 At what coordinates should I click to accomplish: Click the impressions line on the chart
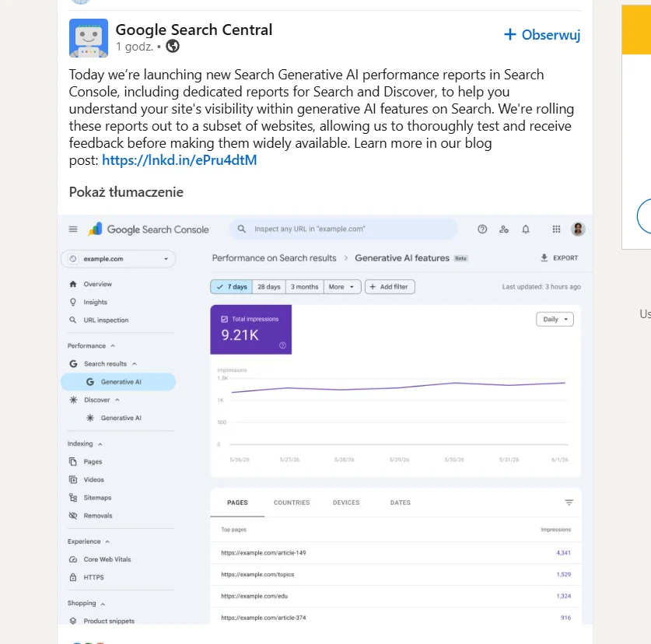(x=398, y=387)
